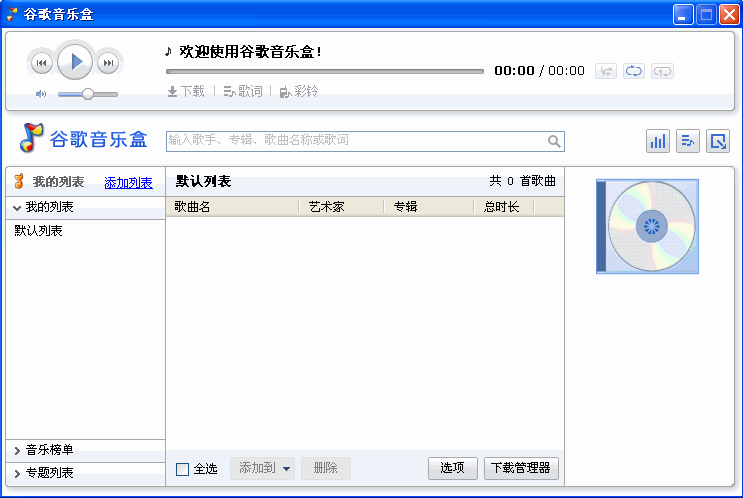This screenshot has height=498, width=743.
Task: Click the 我的列表 header icon
Action: 19,181
